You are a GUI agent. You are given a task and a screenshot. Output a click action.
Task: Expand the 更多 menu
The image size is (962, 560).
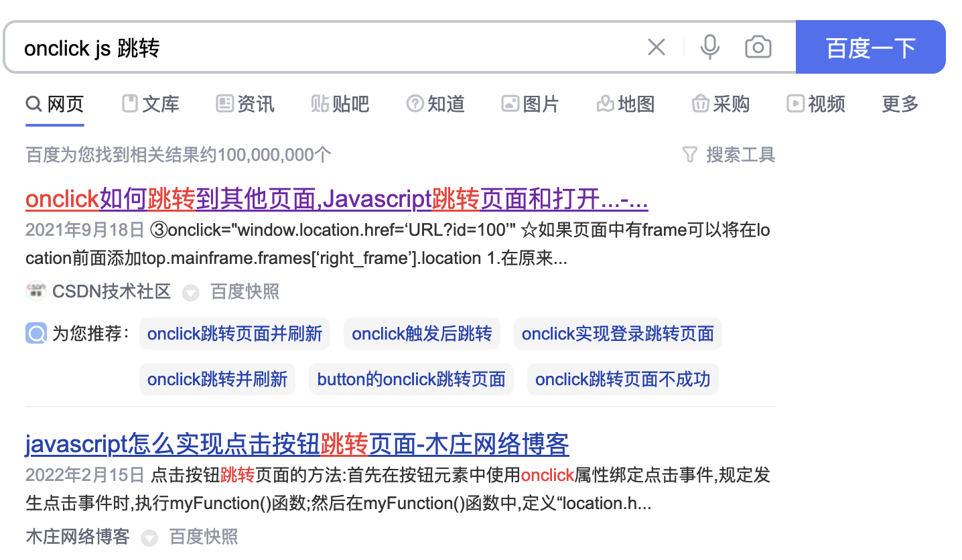tap(900, 104)
